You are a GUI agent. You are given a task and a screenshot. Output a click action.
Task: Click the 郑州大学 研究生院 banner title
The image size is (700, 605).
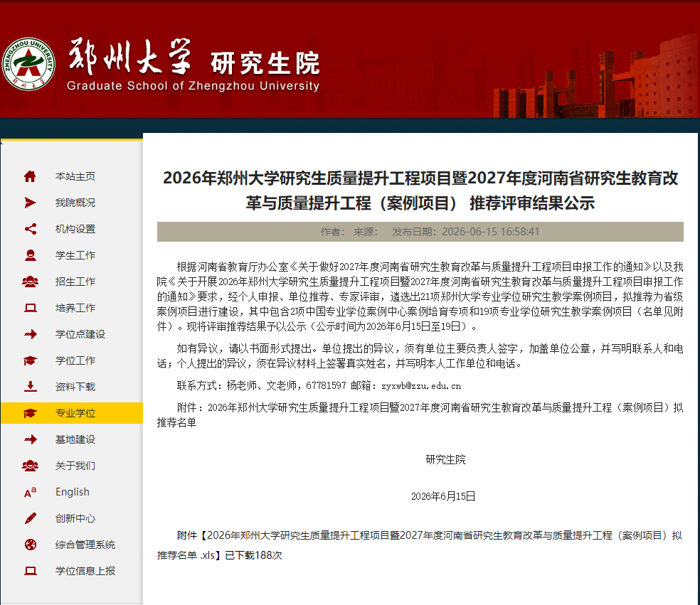(x=194, y=58)
